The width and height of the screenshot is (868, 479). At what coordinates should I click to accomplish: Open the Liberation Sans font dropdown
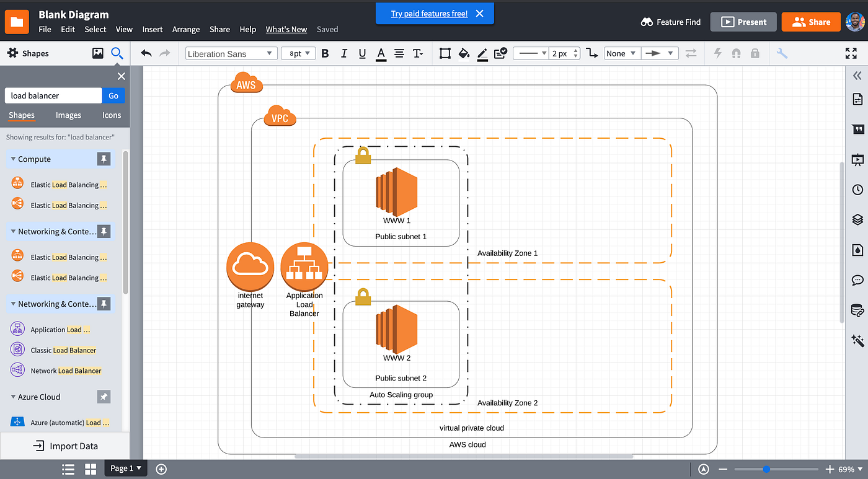[x=231, y=53]
